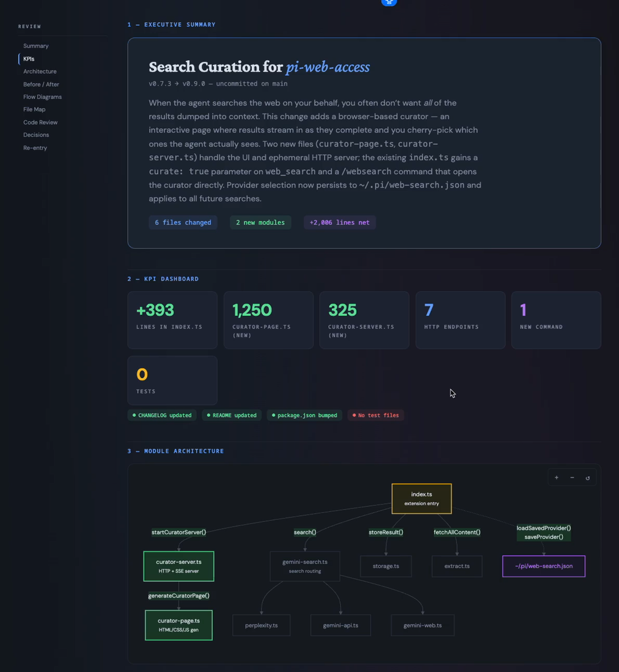Click the gemini-web.ts node
Image resolution: width=619 pixels, height=672 pixels.
(423, 626)
